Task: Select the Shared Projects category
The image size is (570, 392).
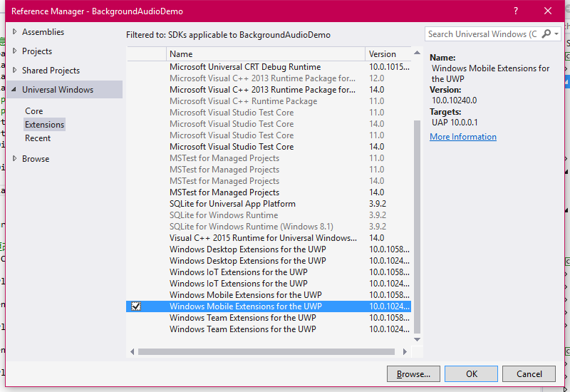Action: (51, 70)
